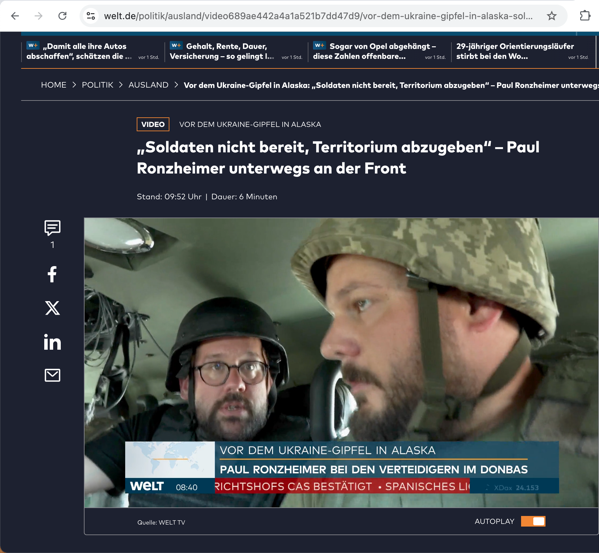Open teaser "Sogar von Opel abgehängt"
599x553 pixels.
tap(379, 51)
